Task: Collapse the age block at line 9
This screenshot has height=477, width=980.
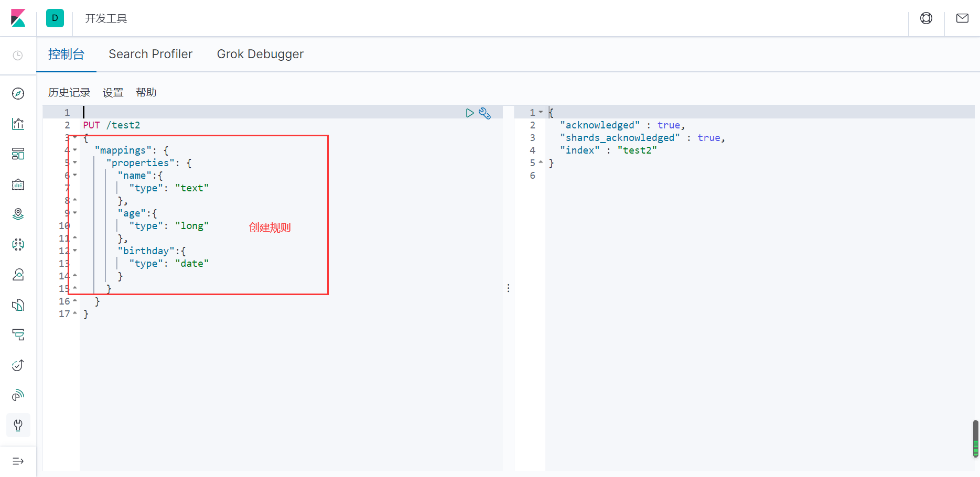Action: 75,213
